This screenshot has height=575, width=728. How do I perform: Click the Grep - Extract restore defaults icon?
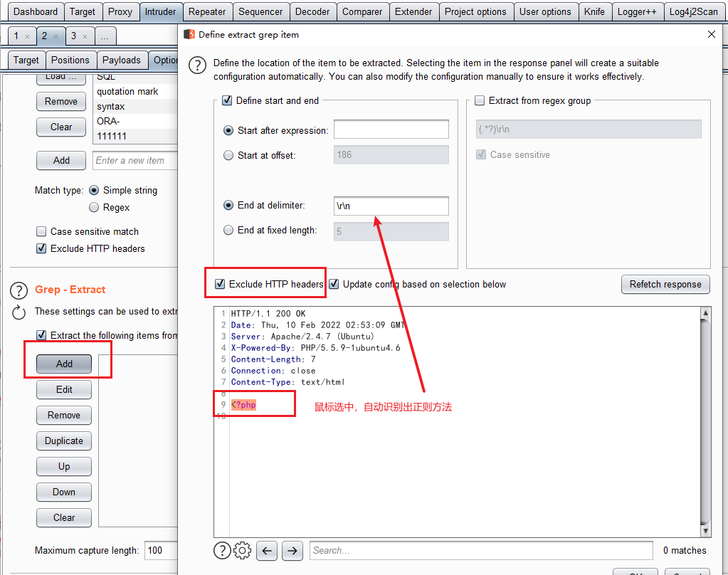point(19,312)
